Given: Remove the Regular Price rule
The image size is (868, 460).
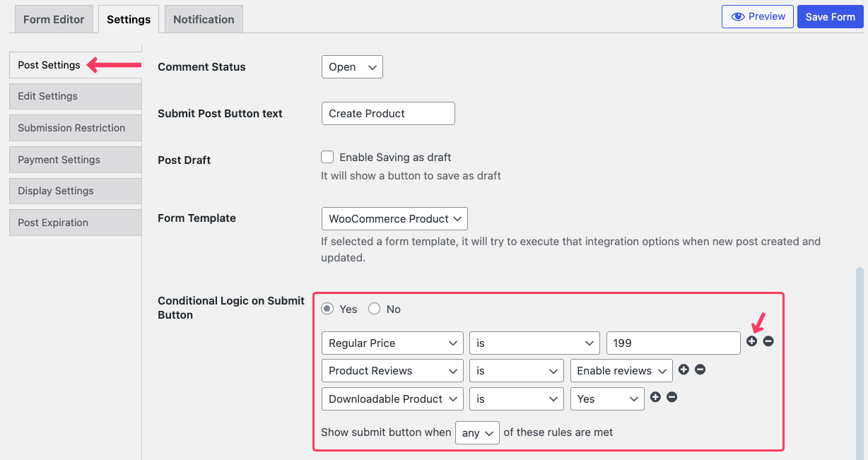Looking at the screenshot, I should 768,341.
